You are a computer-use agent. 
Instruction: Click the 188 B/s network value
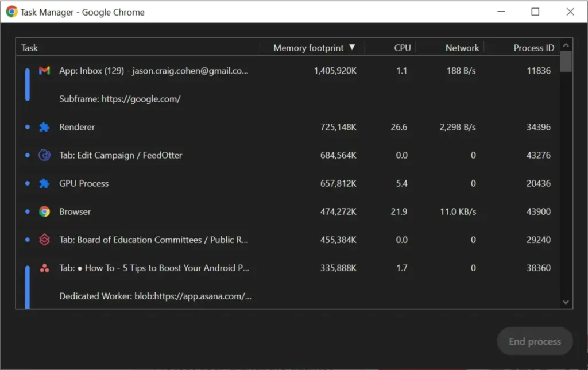(461, 71)
